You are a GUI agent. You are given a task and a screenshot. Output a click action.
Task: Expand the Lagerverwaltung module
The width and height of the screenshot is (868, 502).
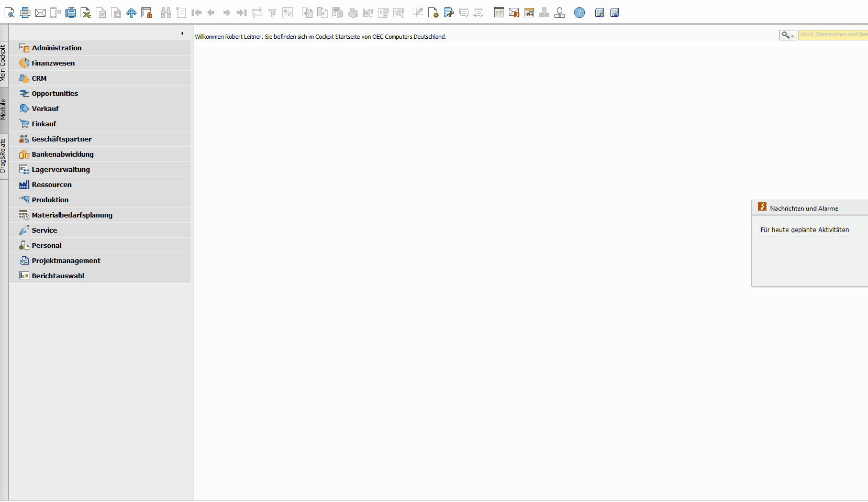pos(61,169)
